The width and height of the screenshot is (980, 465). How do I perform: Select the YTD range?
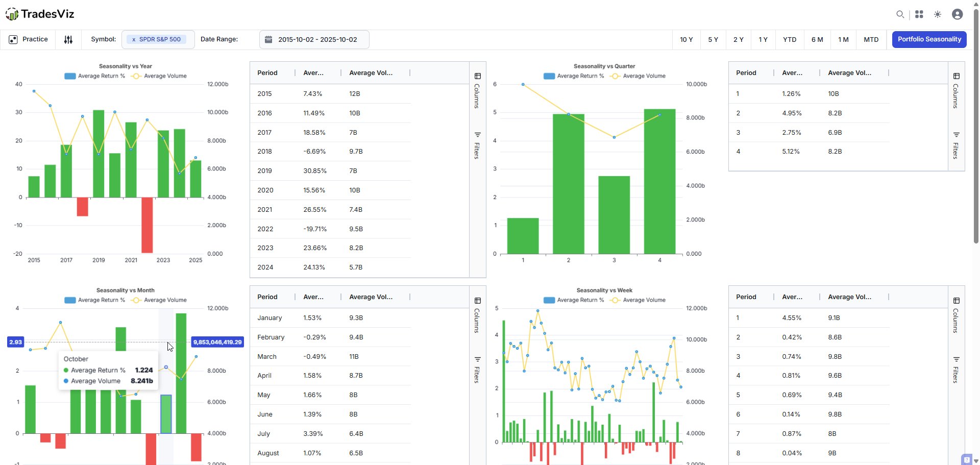pos(790,39)
